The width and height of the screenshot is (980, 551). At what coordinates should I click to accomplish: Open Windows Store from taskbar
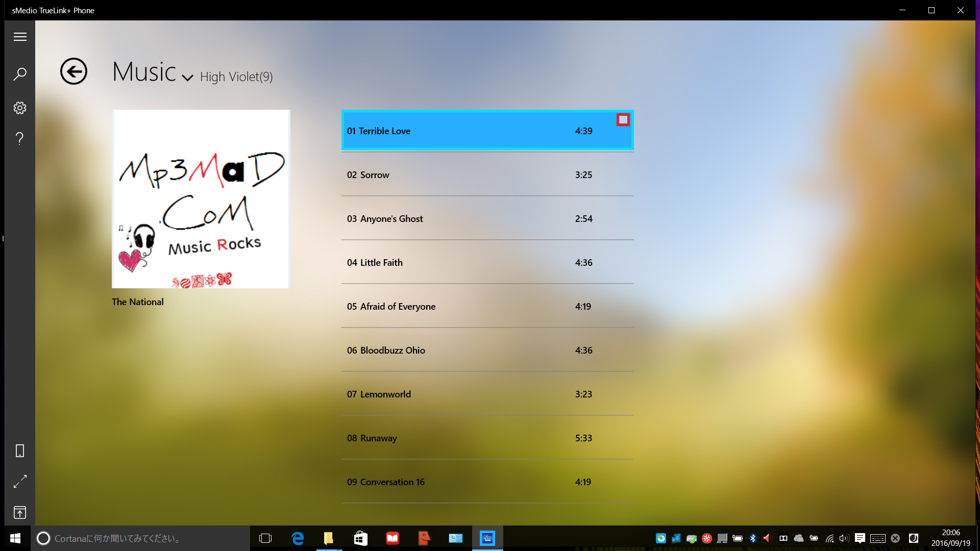[x=360, y=538]
